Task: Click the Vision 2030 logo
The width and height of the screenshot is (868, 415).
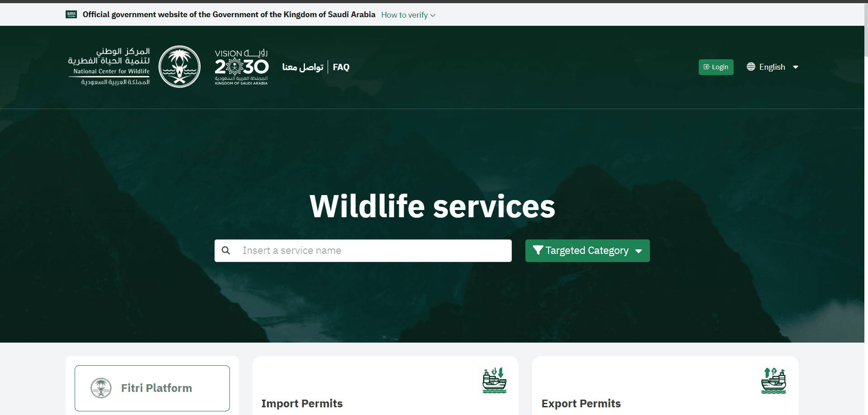Action: point(241,67)
